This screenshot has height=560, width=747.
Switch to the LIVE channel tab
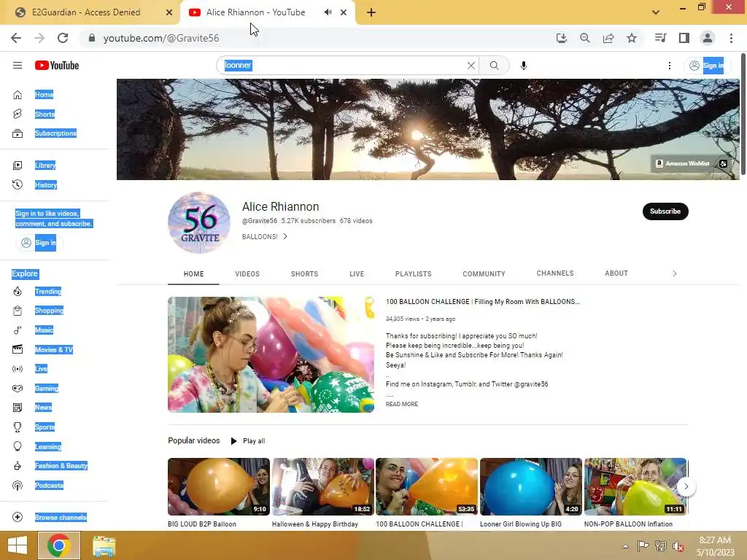(356, 274)
